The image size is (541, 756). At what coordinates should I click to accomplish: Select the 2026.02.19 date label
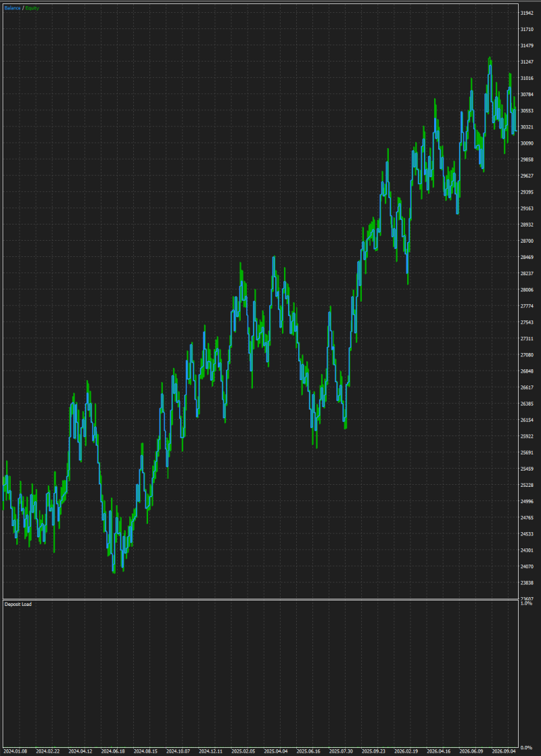pyautogui.click(x=406, y=751)
